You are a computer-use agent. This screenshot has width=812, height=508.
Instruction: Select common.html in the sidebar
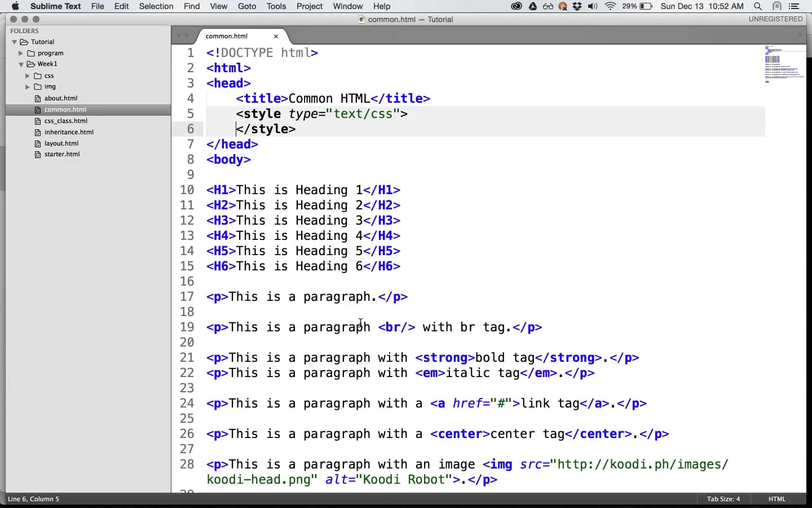(x=65, y=110)
